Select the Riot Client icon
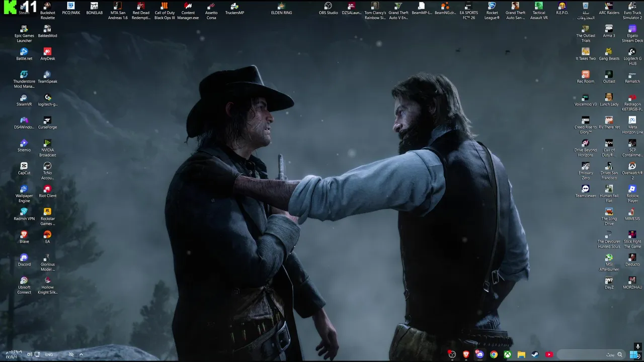 47,191
